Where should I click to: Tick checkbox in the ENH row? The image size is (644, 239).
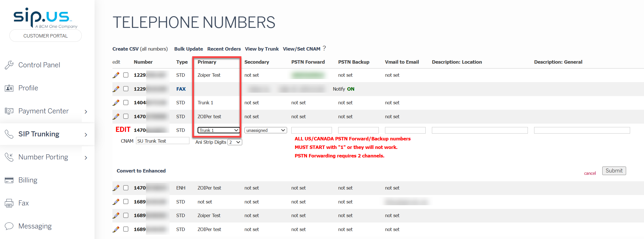click(126, 188)
